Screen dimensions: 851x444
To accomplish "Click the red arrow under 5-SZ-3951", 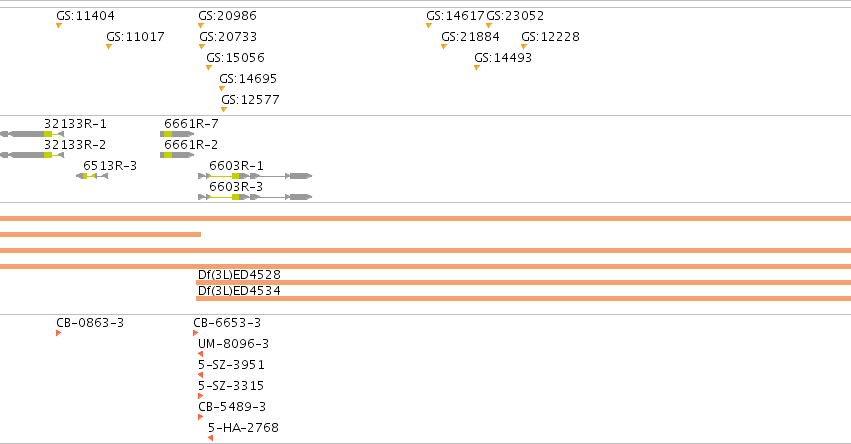I will tap(200, 375).
